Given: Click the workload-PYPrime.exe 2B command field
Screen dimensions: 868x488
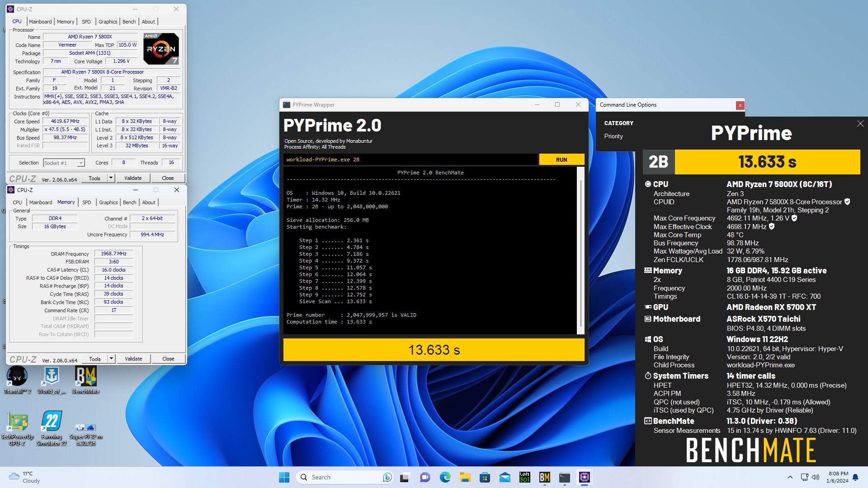Looking at the screenshot, I should click(x=410, y=160).
